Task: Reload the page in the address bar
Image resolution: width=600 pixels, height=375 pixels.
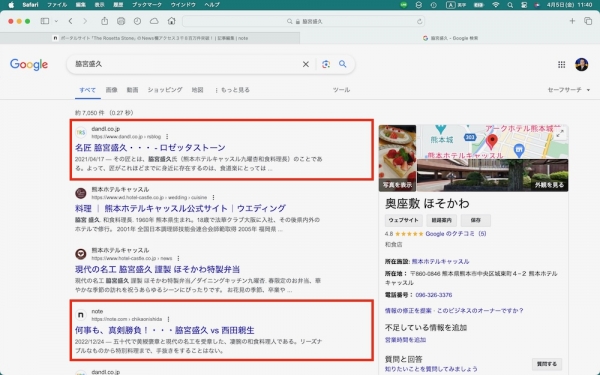Action: pyautogui.click(x=419, y=21)
